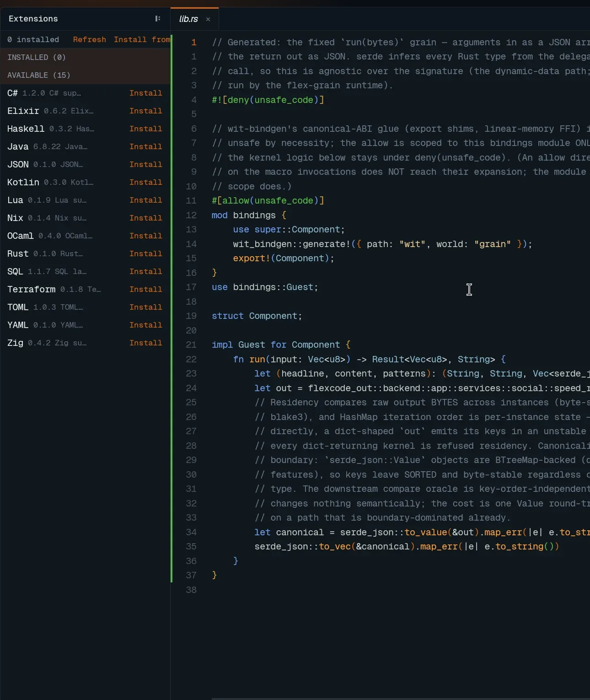Click 'wit_bindgen::generate!' macro call
Screen dimensions: 590x700
[291, 244]
